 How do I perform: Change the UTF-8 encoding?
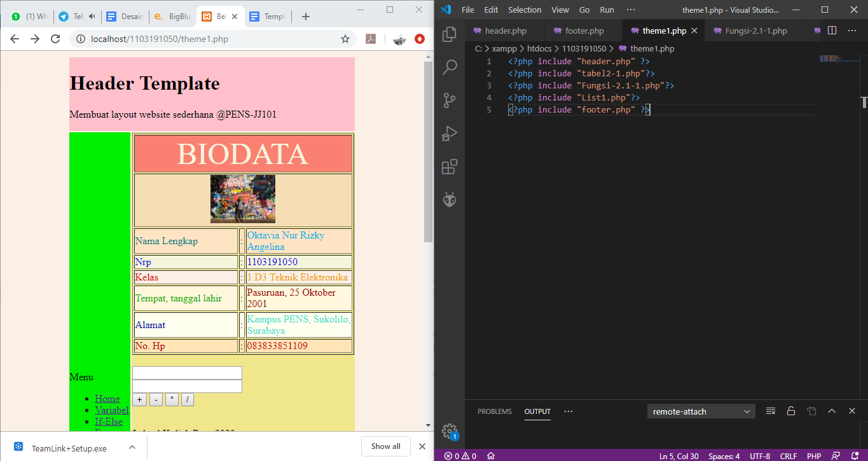pyautogui.click(x=760, y=456)
